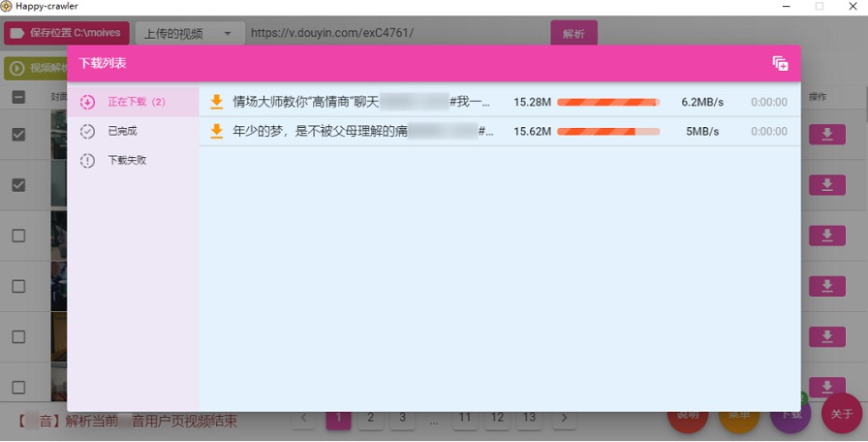This screenshot has height=442, width=868.
Task: Toggle the select-all checkbox in table header
Action: (x=18, y=97)
